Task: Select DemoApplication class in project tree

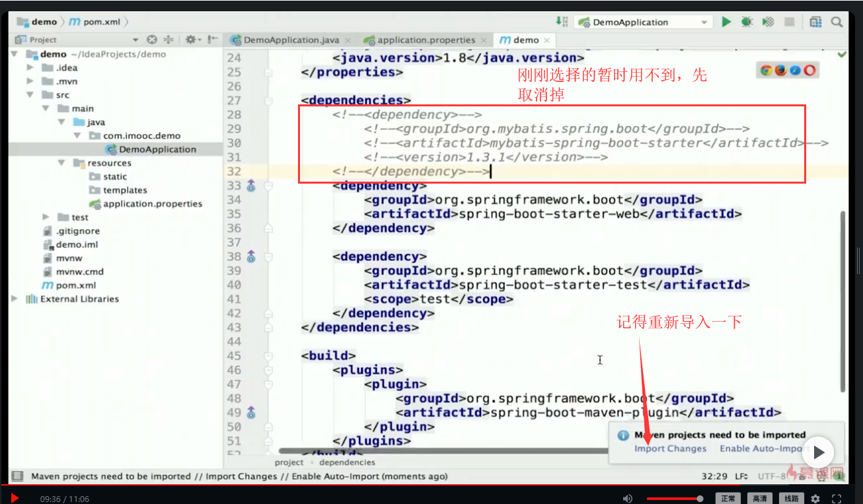Action: pyautogui.click(x=150, y=149)
